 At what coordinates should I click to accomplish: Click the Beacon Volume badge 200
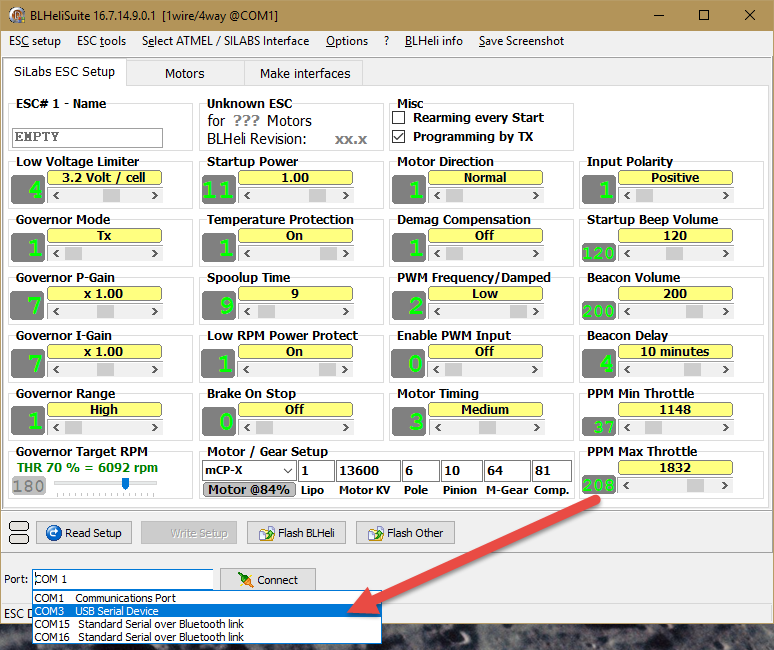tap(599, 310)
